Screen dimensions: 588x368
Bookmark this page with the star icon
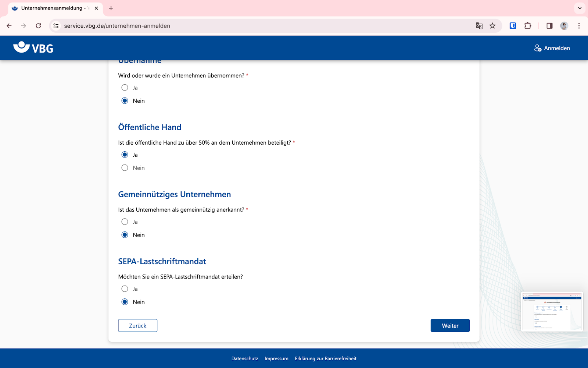pyautogui.click(x=492, y=26)
